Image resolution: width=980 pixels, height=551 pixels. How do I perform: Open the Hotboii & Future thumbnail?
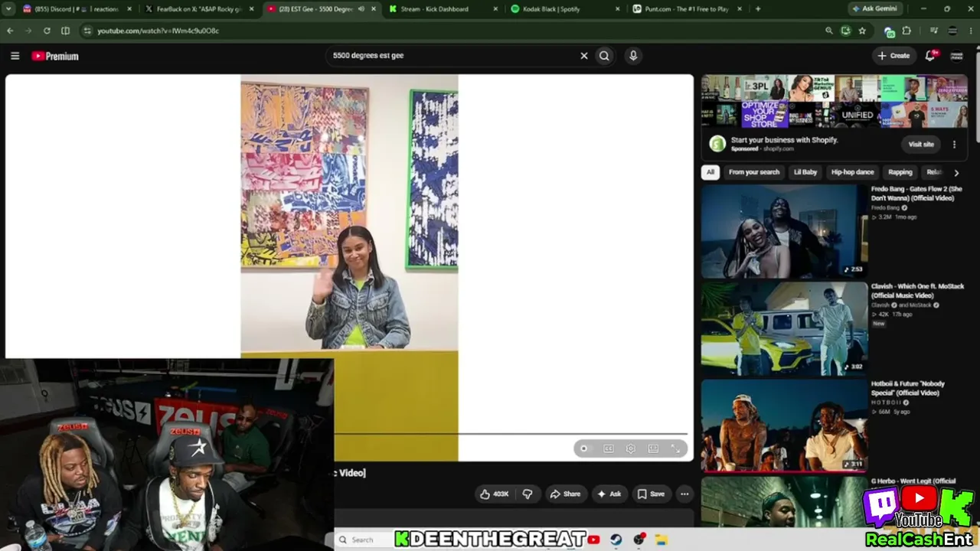pos(785,425)
